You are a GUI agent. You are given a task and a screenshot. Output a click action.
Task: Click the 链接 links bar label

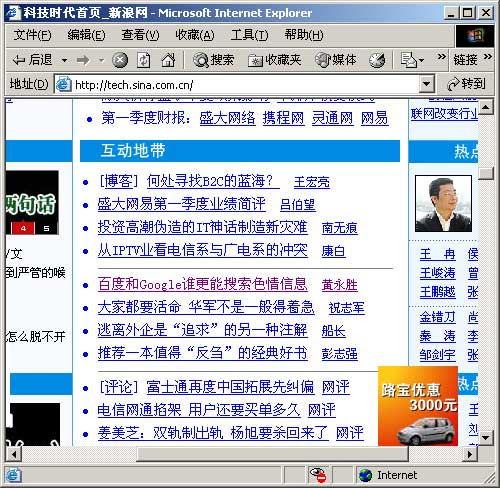465,60
